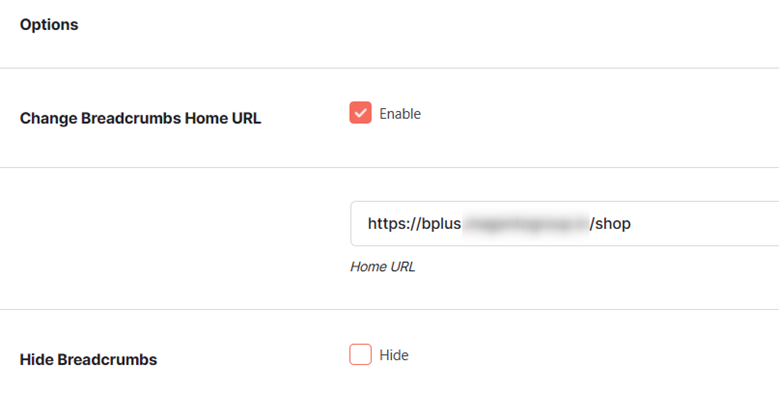This screenshot has width=779, height=393.
Task: Click the word "URL" in the Change Breadcrumbs label
Action: point(246,119)
